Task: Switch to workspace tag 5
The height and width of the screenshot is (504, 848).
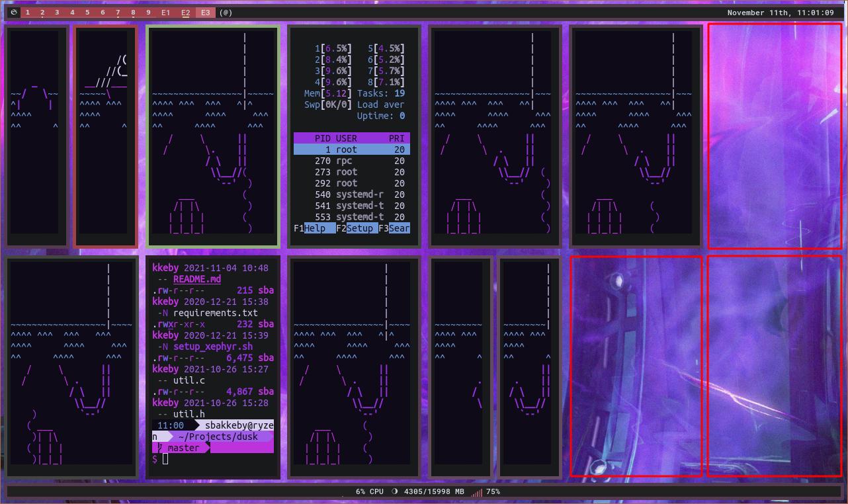Action: point(87,13)
